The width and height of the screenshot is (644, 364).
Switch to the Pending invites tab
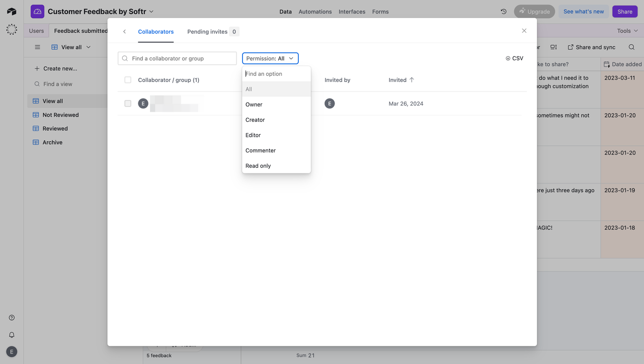208,31
